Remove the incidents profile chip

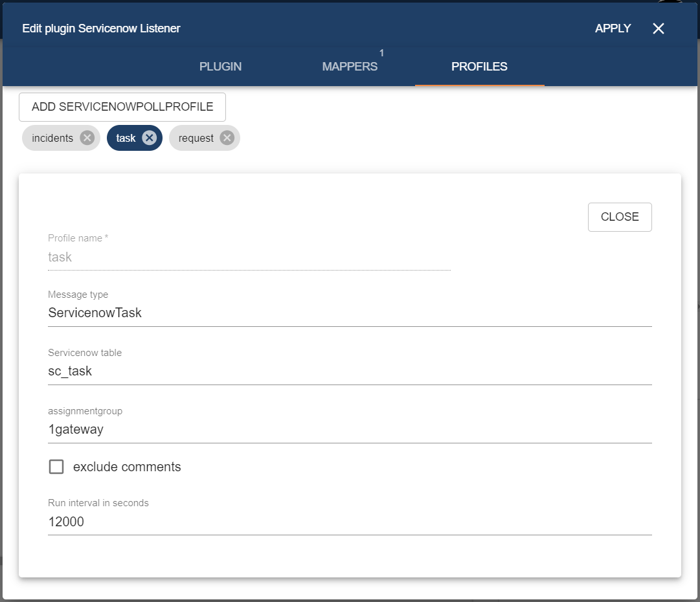click(x=87, y=138)
